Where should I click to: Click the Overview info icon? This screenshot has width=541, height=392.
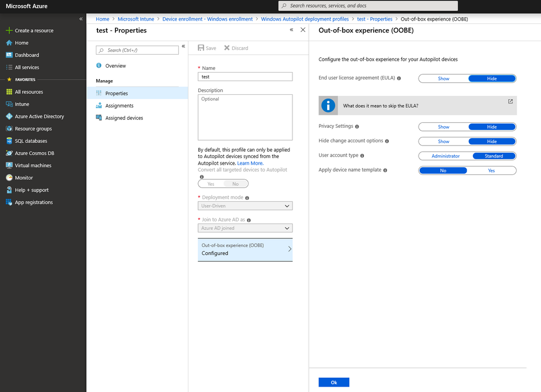(x=99, y=66)
